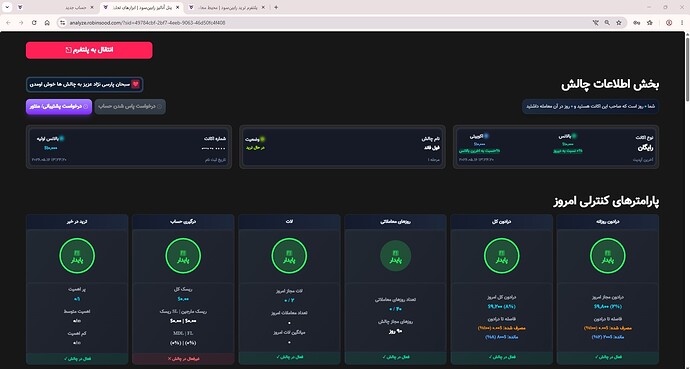The image size is (690, 369).
Task: Open the extensions icon in browser toolbar
Action: tap(650, 22)
